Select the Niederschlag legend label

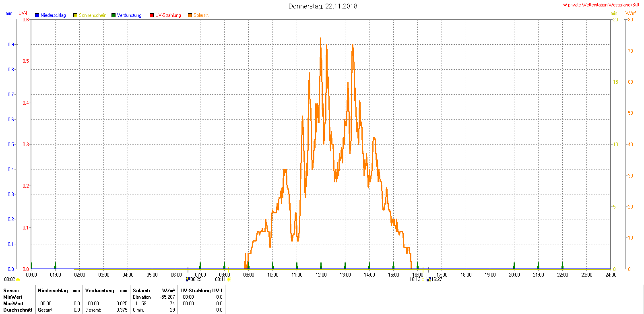(53, 15)
